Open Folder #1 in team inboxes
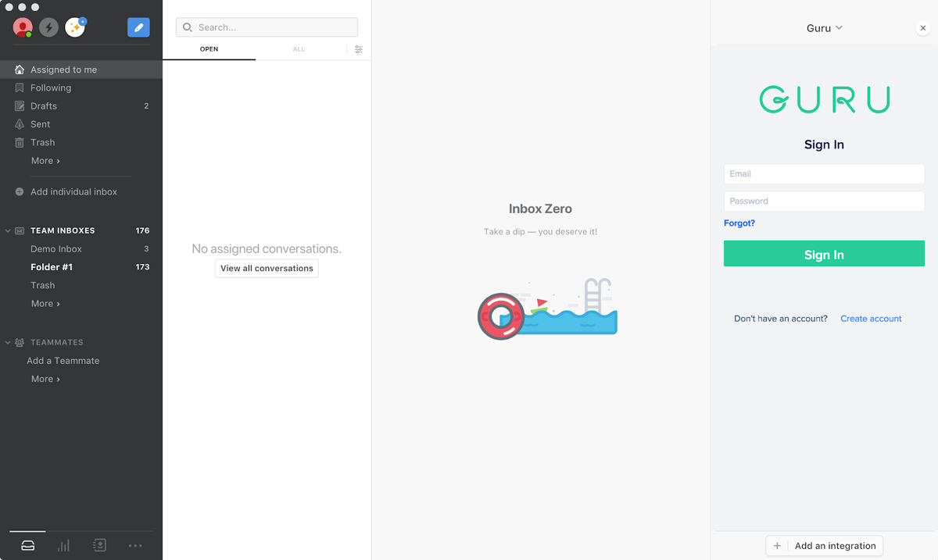The height and width of the screenshot is (560, 938). [x=49, y=266]
